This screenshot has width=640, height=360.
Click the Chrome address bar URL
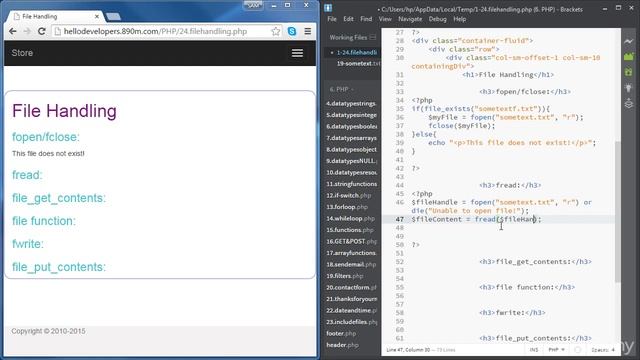[155, 31]
